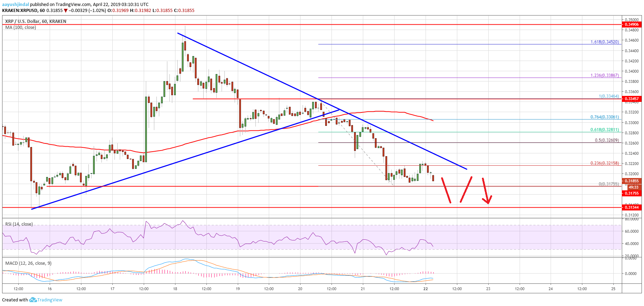
Task: Select the 0(0.31755) Fibonacci level label
Action: pyautogui.click(x=609, y=184)
